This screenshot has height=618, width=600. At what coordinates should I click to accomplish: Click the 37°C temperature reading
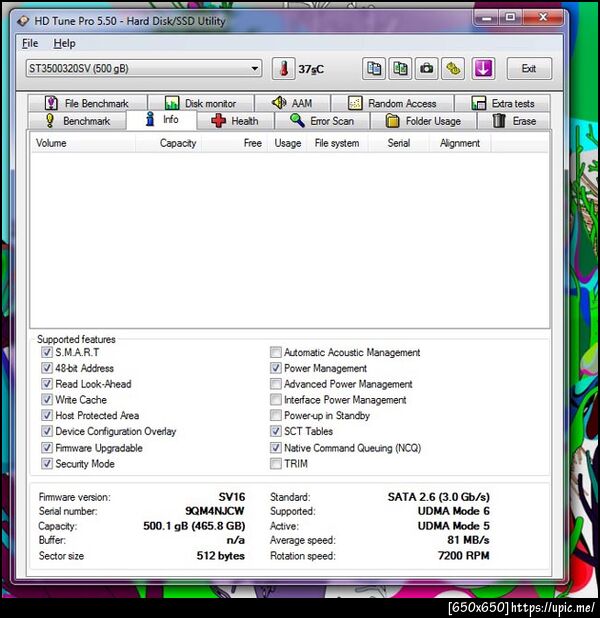[311, 69]
